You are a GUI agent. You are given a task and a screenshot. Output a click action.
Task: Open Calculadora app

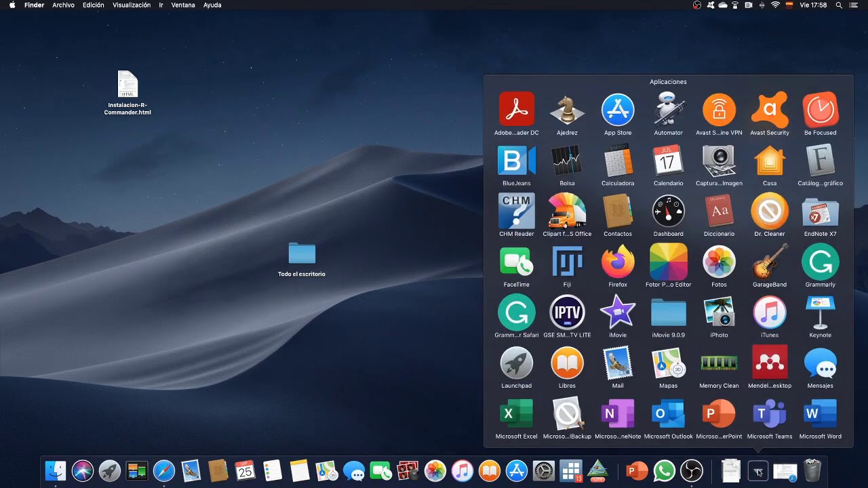[618, 160]
